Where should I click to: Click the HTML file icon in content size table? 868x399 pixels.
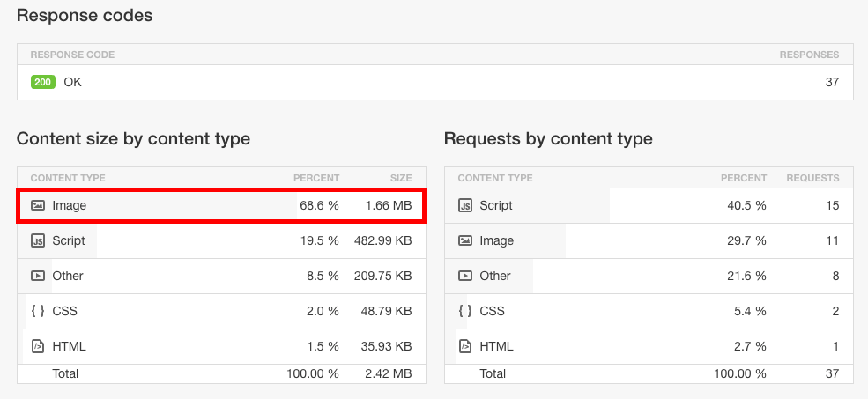(38, 346)
